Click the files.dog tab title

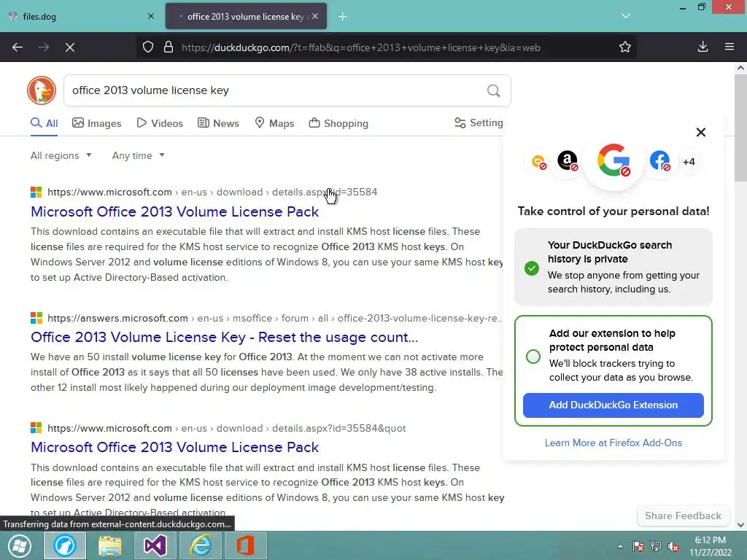[39, 16]
